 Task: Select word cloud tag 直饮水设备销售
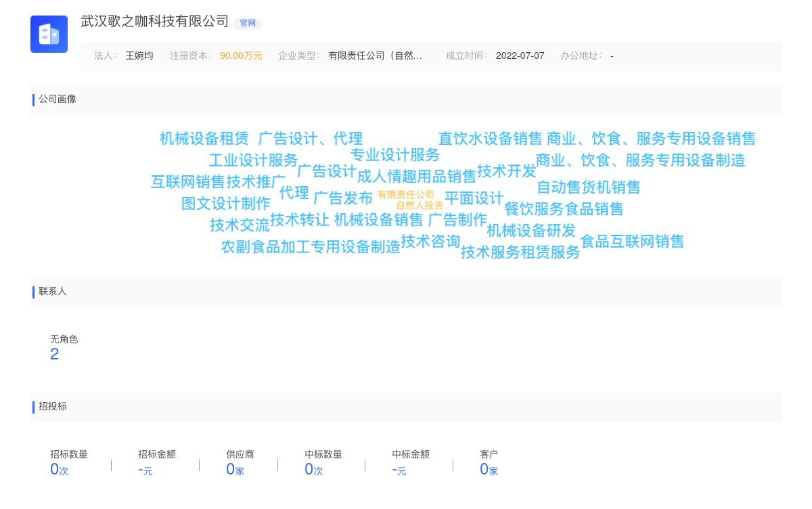point(491,139)
